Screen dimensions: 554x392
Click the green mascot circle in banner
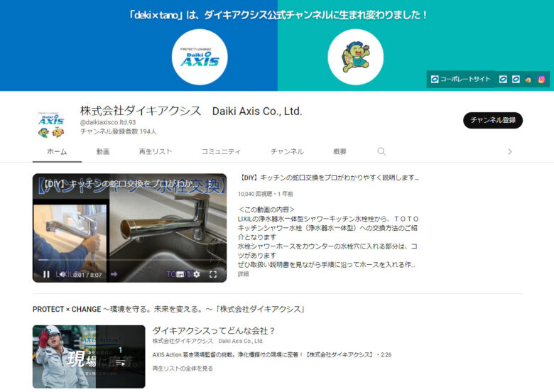[x=355, y=58]
